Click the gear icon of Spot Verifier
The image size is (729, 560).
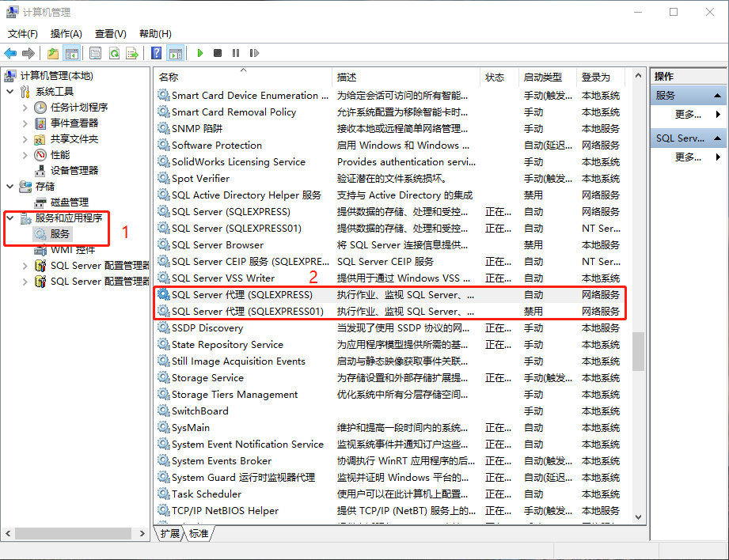click(163, 178)
